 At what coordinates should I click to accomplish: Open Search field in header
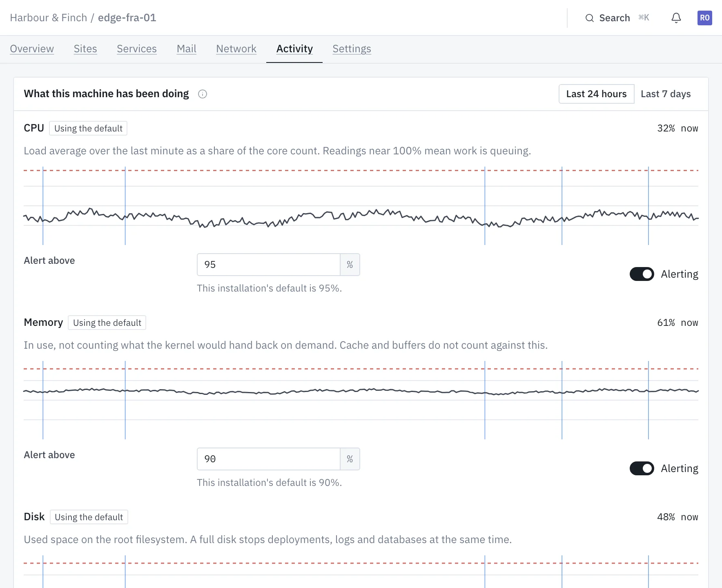(617, 18)
